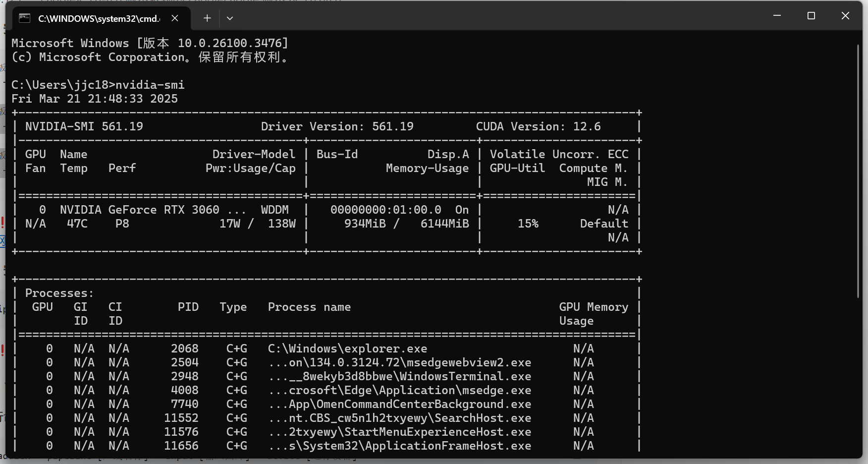
Task: Click the SearchHost.exe process entry
Action: click(x=399, y=418)
